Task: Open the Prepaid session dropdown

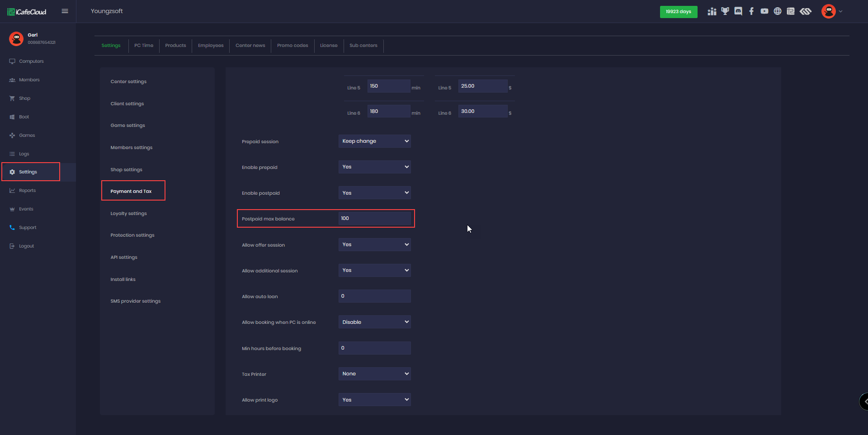Action: (x=374, y=141)
